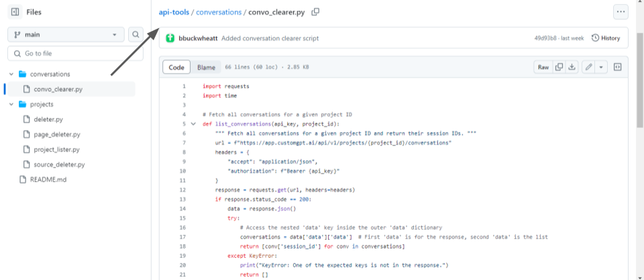Open the more file actions menu

pyautogui.click(x=621, y=12)
